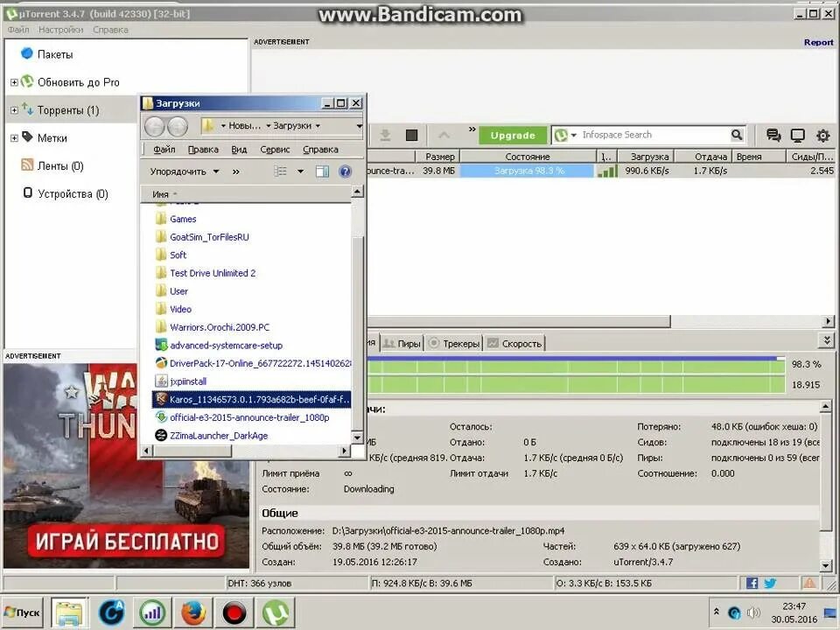Open Firefox from taskbar

point(193,612)
